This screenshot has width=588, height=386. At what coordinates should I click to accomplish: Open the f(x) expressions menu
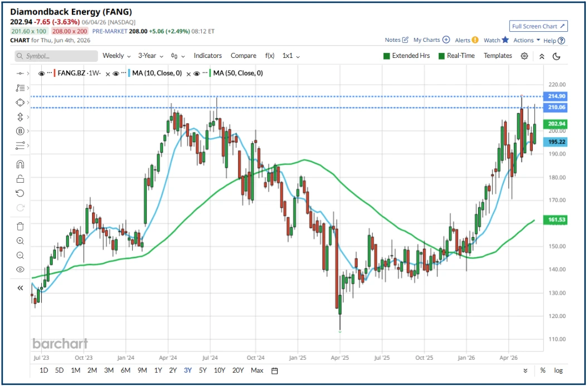(x=270, y=56)
